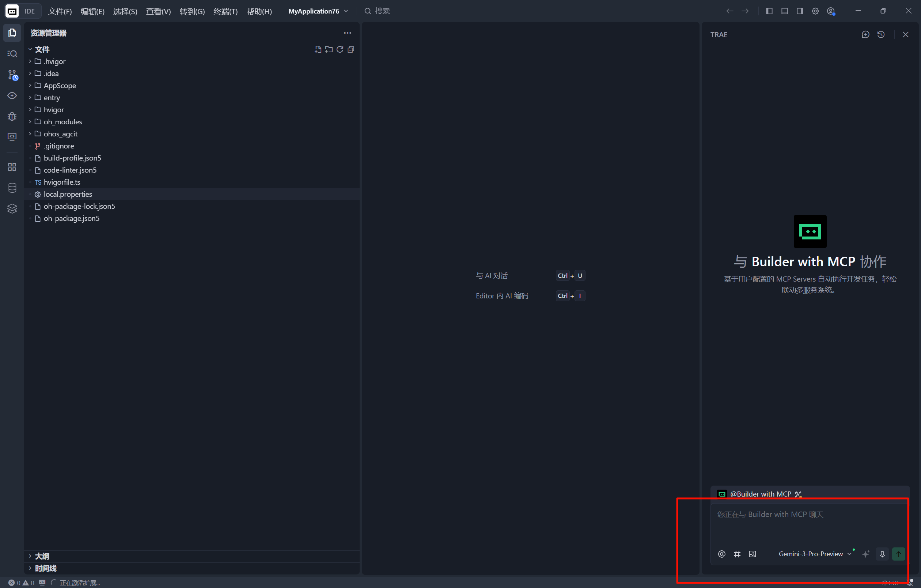Collapse all folders in explorer
Image resolution: width=921 pixels, height=588 pixels.
coord(351,49)
